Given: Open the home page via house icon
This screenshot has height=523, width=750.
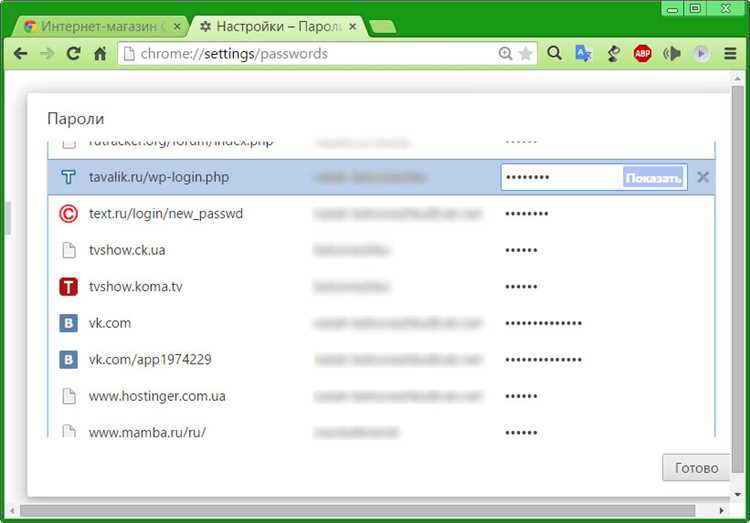Looking at the screenshot, I should click(100, 53).
